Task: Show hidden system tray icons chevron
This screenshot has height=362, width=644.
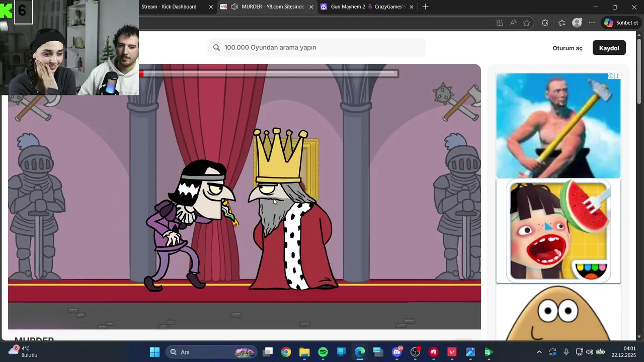Action: click(539, 352)
